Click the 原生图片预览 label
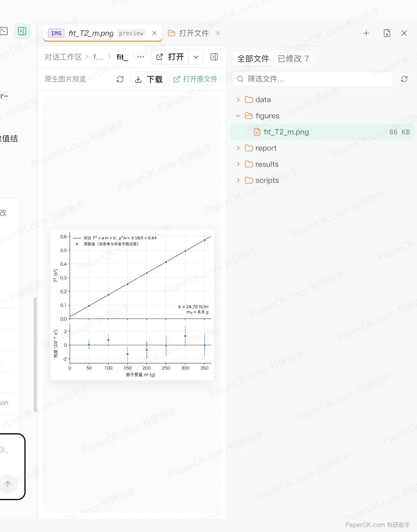 click(x=65, y=79)
